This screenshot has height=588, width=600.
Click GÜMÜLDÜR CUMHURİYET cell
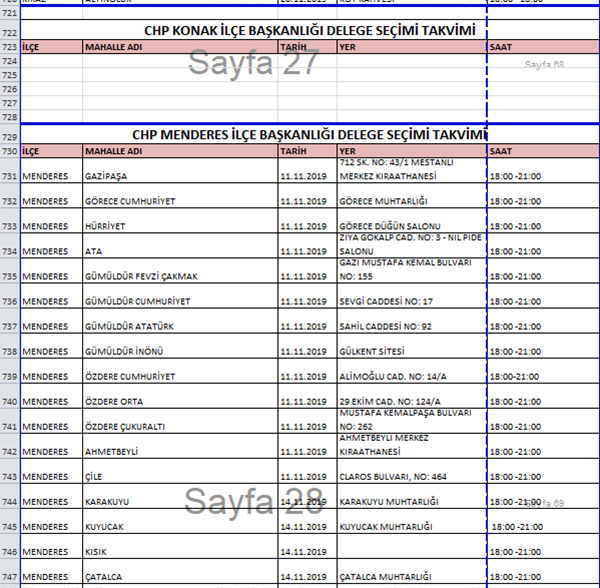click(x=180, y=296)
